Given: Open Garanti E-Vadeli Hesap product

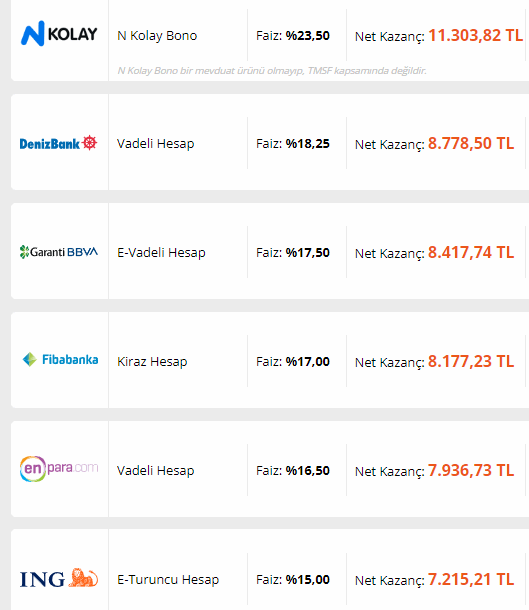Looking at the screenshot, I should click(161, 253).
